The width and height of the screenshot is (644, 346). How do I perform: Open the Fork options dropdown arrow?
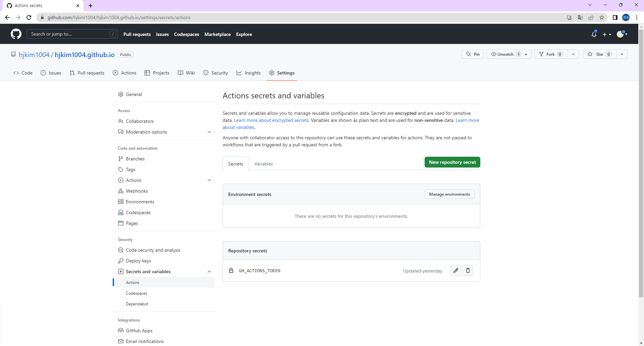[x=573, y=54]
